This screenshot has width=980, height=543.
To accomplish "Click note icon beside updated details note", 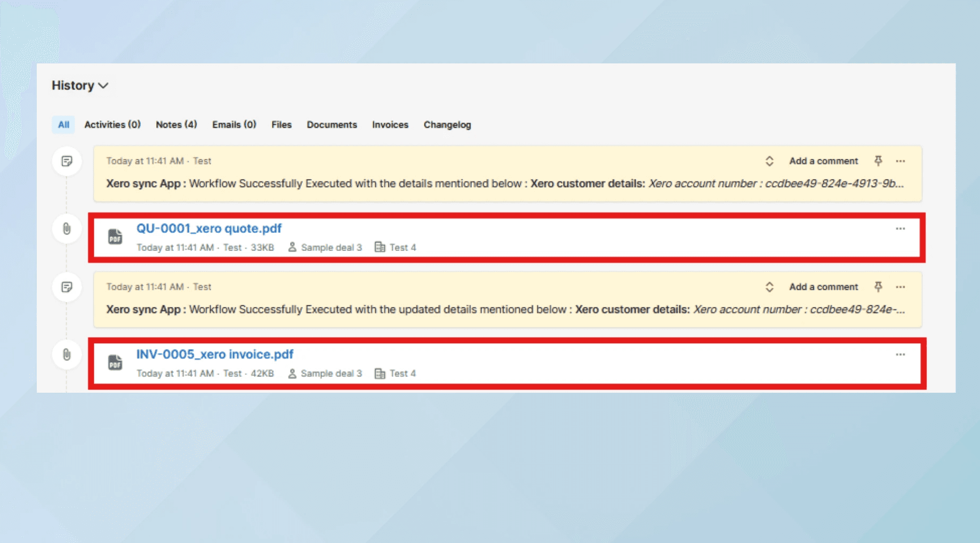I will point(67,287).
